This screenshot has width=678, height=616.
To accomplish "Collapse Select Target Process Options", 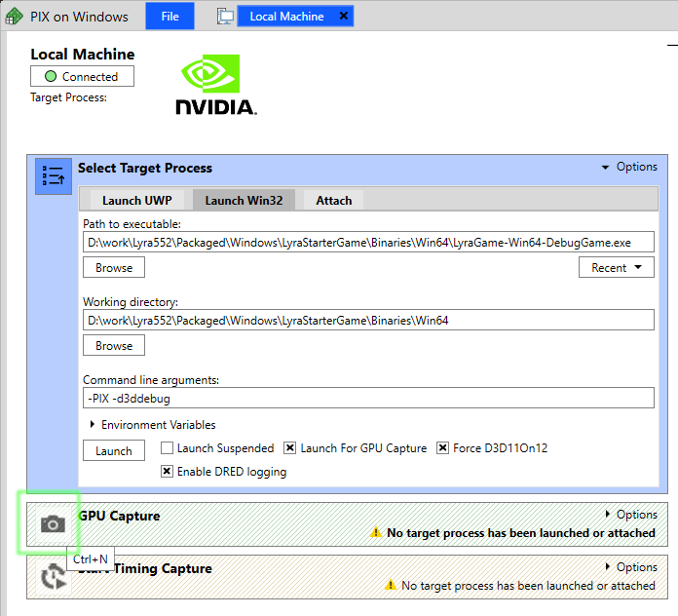I will click(x=629, y=167).
